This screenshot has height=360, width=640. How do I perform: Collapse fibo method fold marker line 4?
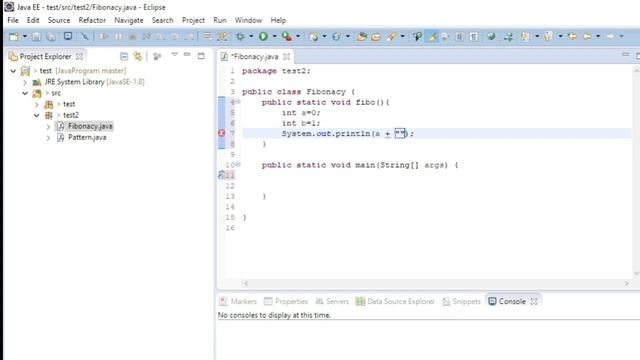pyautogui.click(x=238, y=102)
